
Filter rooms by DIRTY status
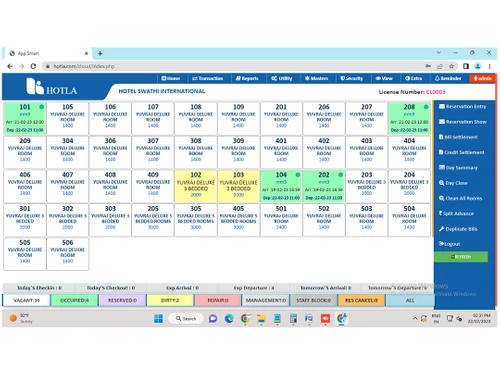(170, 300)
